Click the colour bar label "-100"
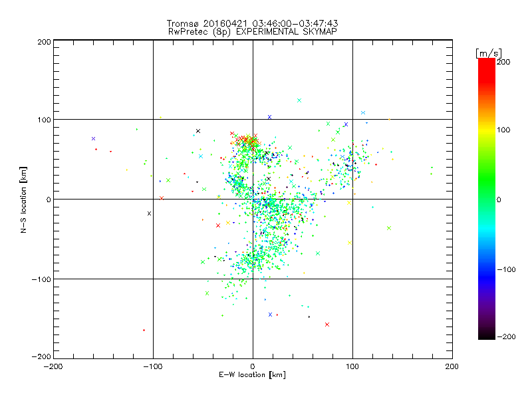This screenshot has height=399, width=532. pyautogui.click(x=506, y=269)
